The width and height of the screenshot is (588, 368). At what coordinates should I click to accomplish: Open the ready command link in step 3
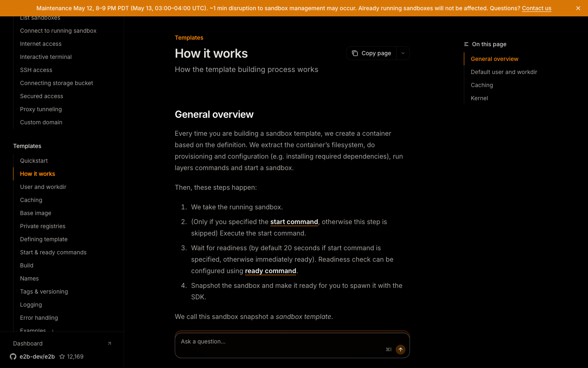[x=270, y=271]
